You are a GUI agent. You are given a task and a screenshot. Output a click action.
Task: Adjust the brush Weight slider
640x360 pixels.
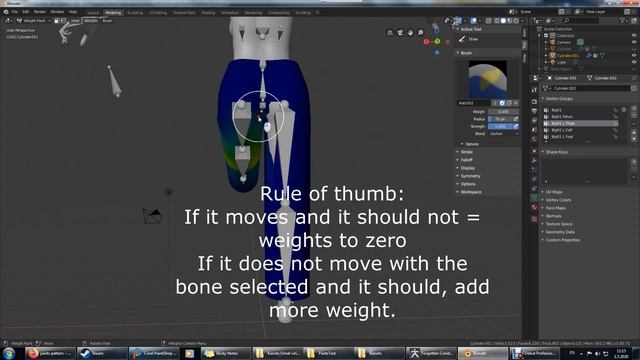(503, 111)
